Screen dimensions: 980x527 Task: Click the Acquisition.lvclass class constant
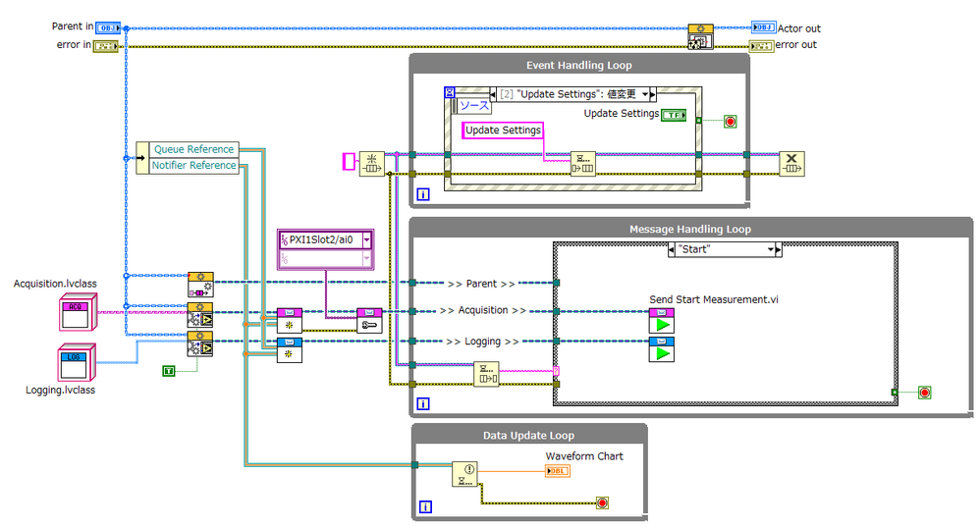pyautogui.click(x=75, y=314)
